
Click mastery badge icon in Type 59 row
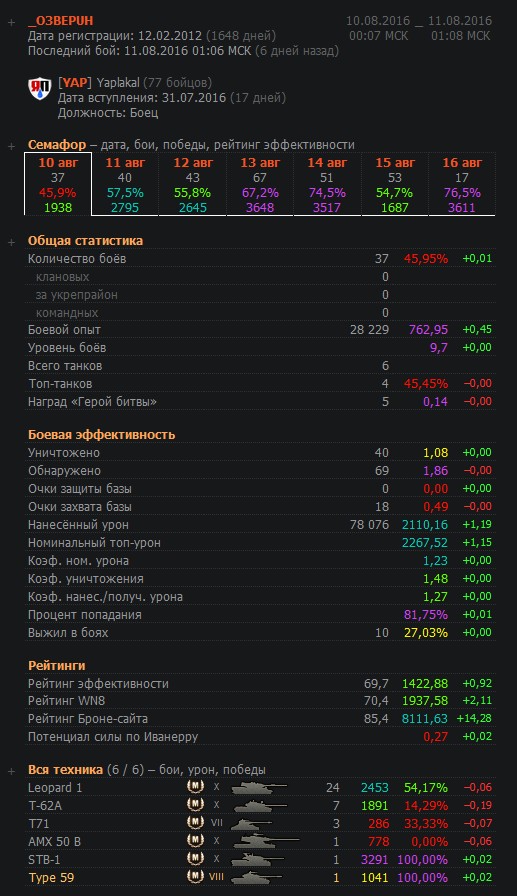tap(195, 877)
